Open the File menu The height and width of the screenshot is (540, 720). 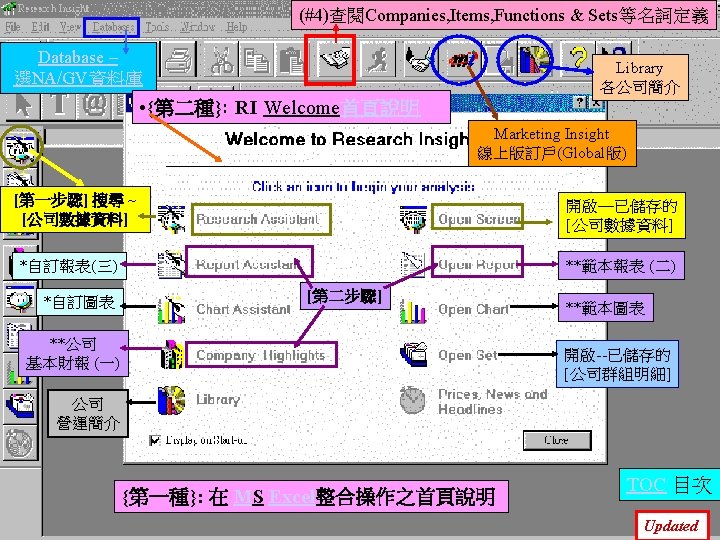[x=12, y=27]
